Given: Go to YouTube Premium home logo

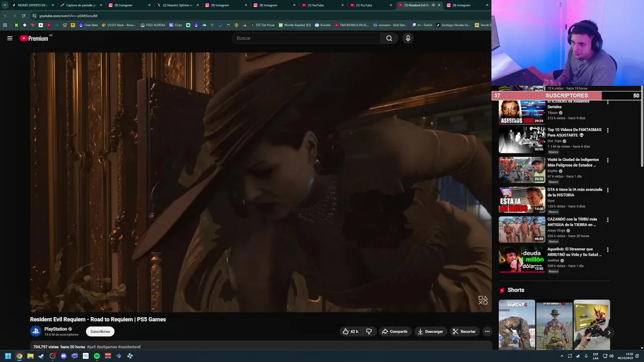Looking at the screenshot, I should 34,38.
